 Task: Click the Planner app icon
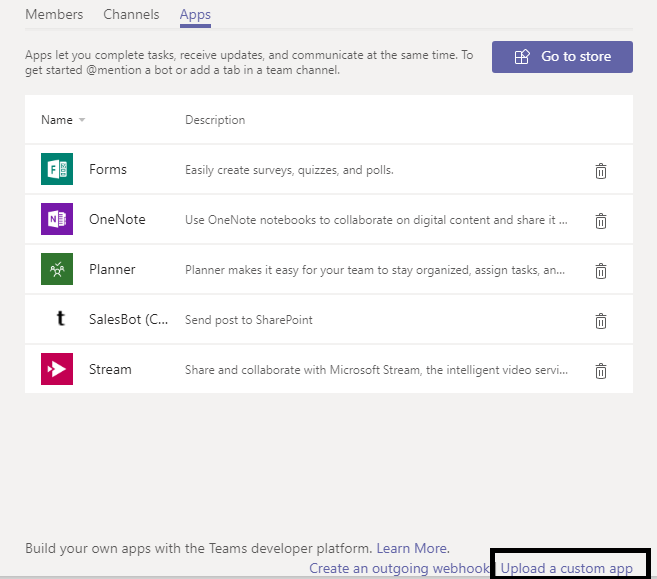[57, 269]
